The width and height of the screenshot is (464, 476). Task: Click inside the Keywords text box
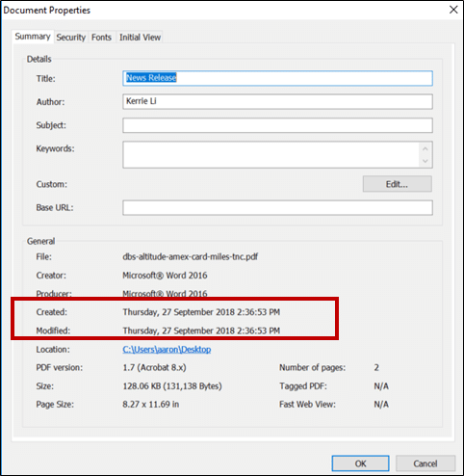pyautogui.click(x=271, y=154)
